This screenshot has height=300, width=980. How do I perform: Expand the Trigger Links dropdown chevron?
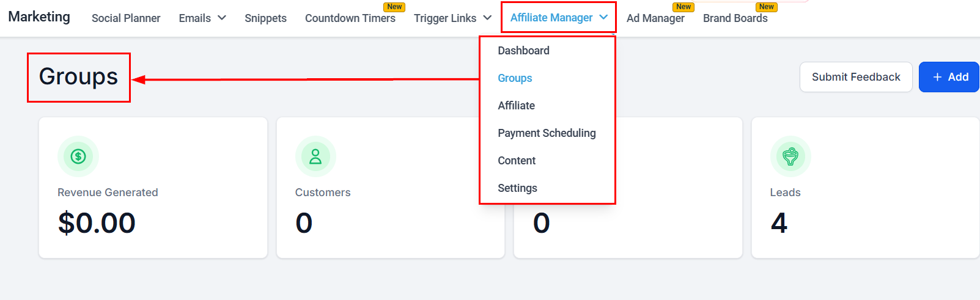[487, 18]
